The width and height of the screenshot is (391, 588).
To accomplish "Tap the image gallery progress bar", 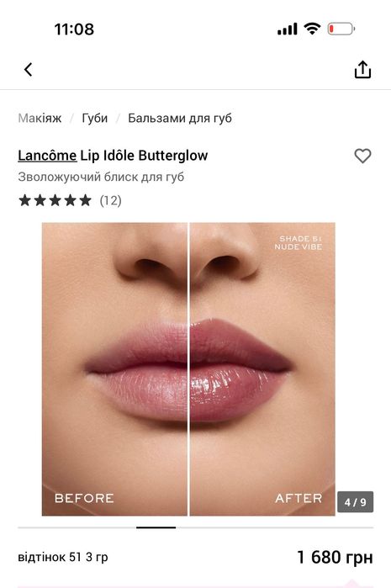I will 195,527.
